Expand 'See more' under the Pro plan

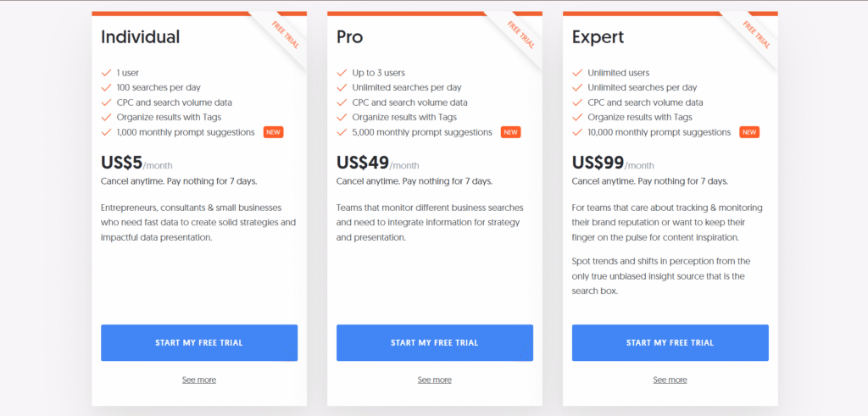(x=435, y=380)
